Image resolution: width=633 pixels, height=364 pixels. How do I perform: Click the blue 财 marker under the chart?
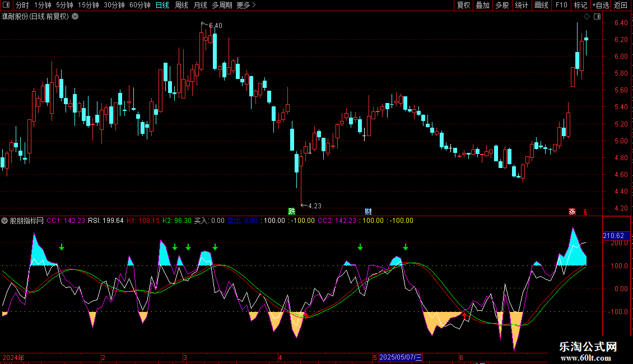tap(368, 212)
